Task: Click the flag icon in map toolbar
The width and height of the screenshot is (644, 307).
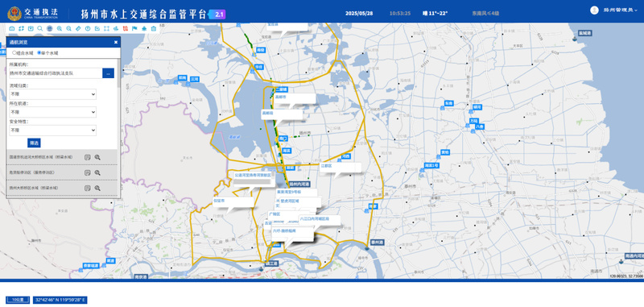Action: pos(134,28)
